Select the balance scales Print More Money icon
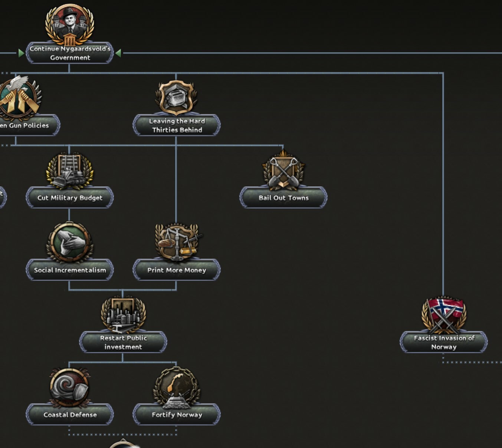The height and width of the screenshot is (448, 502). [177, 242]
